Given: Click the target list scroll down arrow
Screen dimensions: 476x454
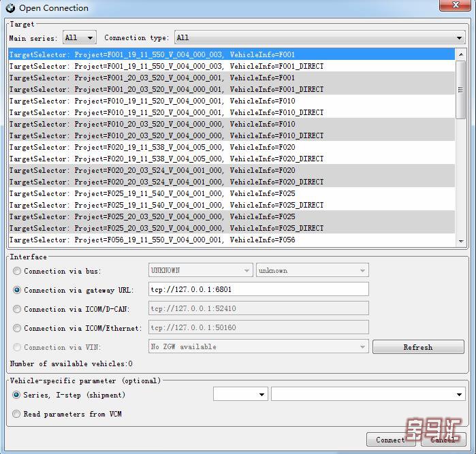Looking at the screenshot, I should click(x=461, y=241).
